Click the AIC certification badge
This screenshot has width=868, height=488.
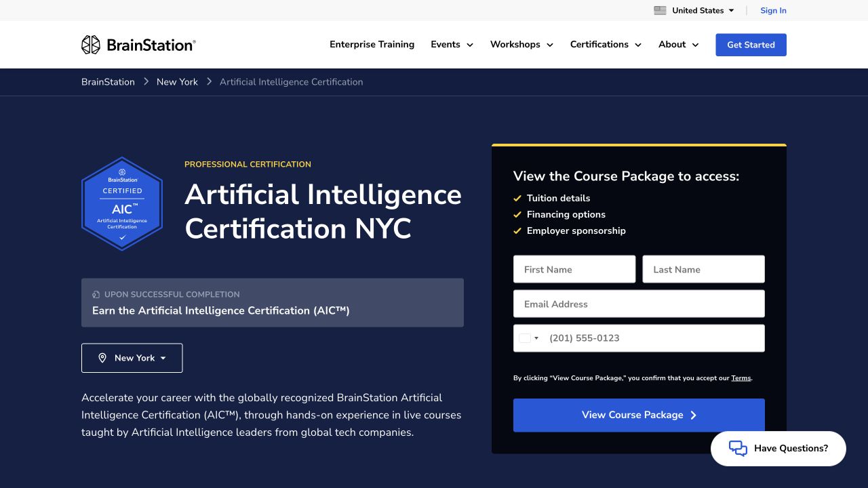pyautogui.click(x=122, y=203)
